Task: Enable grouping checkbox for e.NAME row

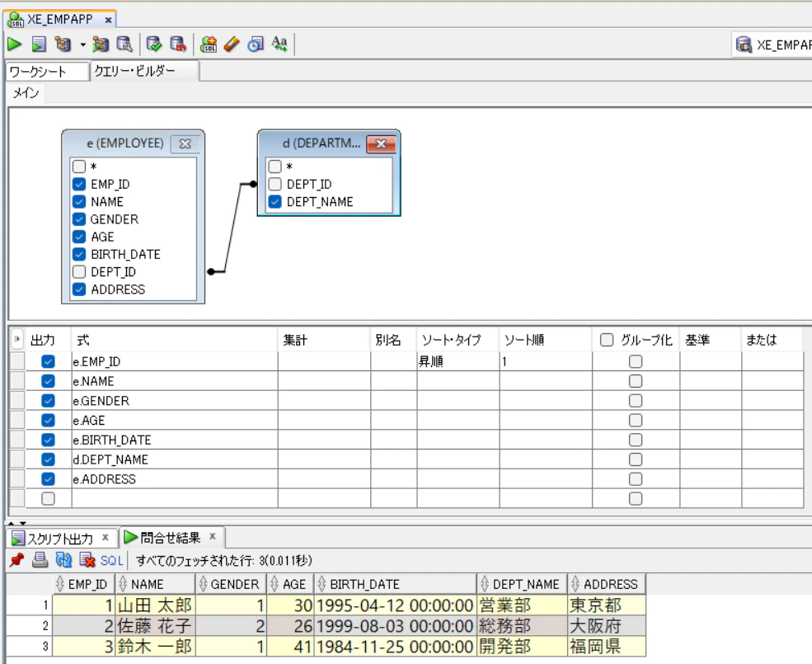Action: click(636, 381)
